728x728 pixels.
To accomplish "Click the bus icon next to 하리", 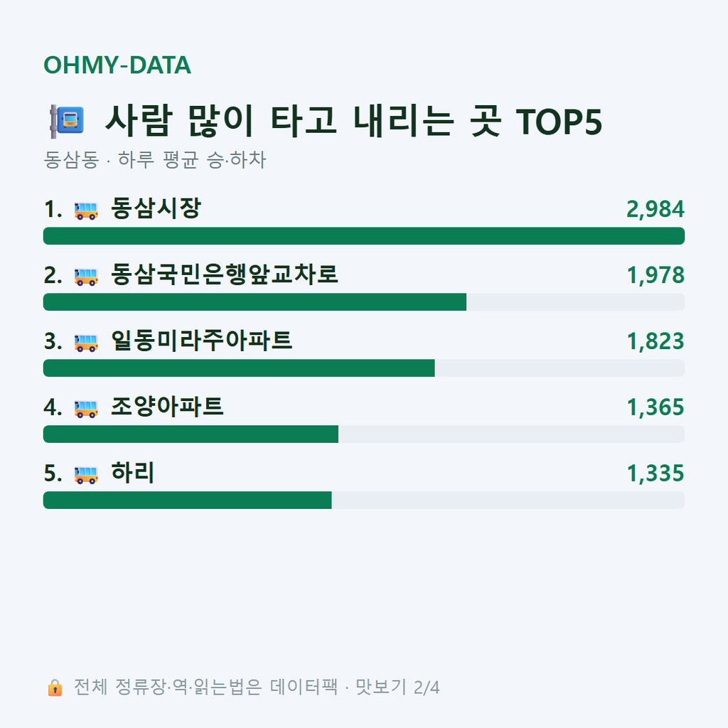I will pos(86,474).
